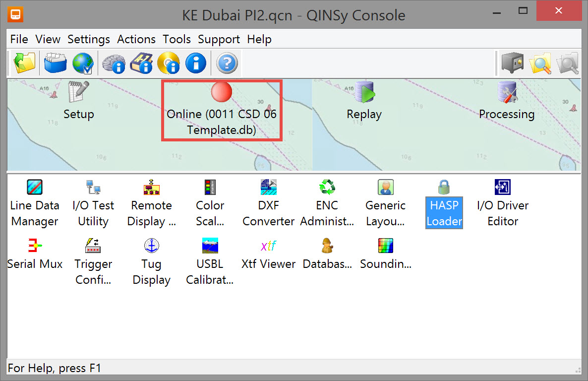The width and height of the screenshot is (588, 381).
Task: Maximize the QINSy Console window
Action: pos(523,11)
